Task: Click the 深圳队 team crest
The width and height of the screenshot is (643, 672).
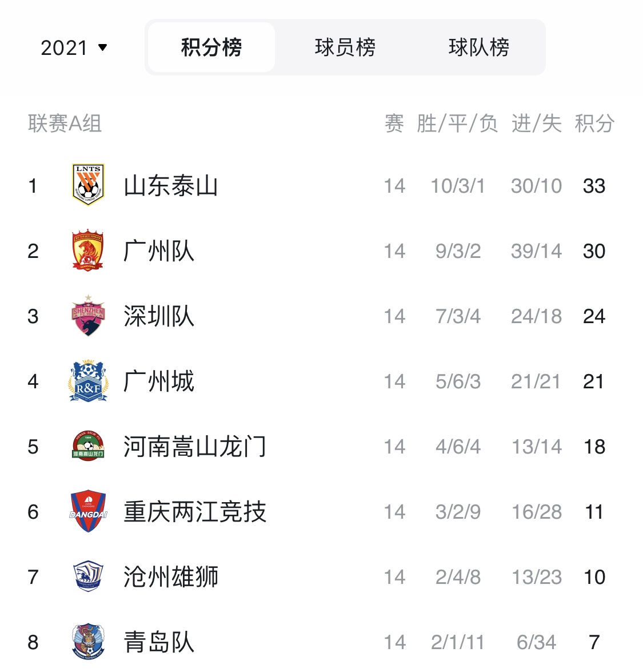Action: coord(88,316)
